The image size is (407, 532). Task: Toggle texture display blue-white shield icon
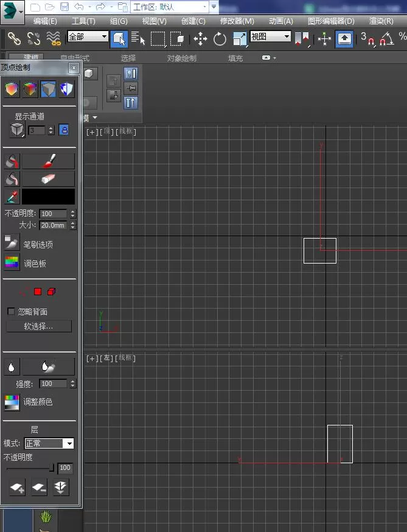click(66, 89)
